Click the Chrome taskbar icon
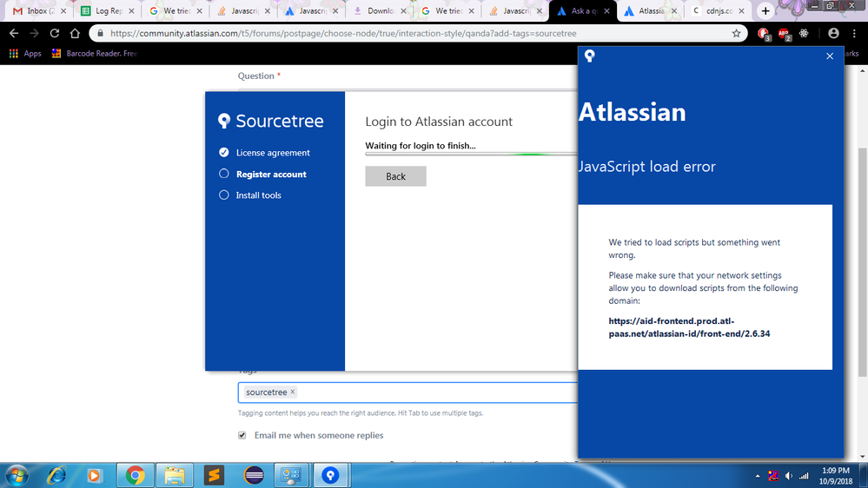This screenshot has width=868, height=488. click(x=135, y=475)
